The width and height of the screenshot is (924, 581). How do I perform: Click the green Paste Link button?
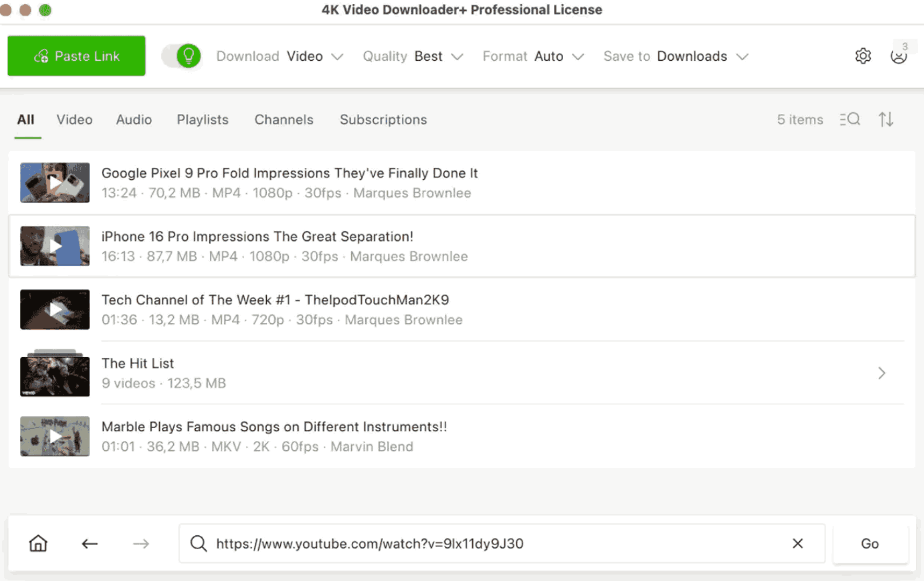[x=76, y=56]
